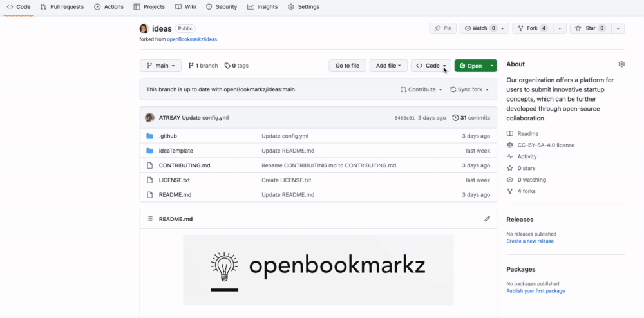Open the Security tab

click(x=222, y=7)
